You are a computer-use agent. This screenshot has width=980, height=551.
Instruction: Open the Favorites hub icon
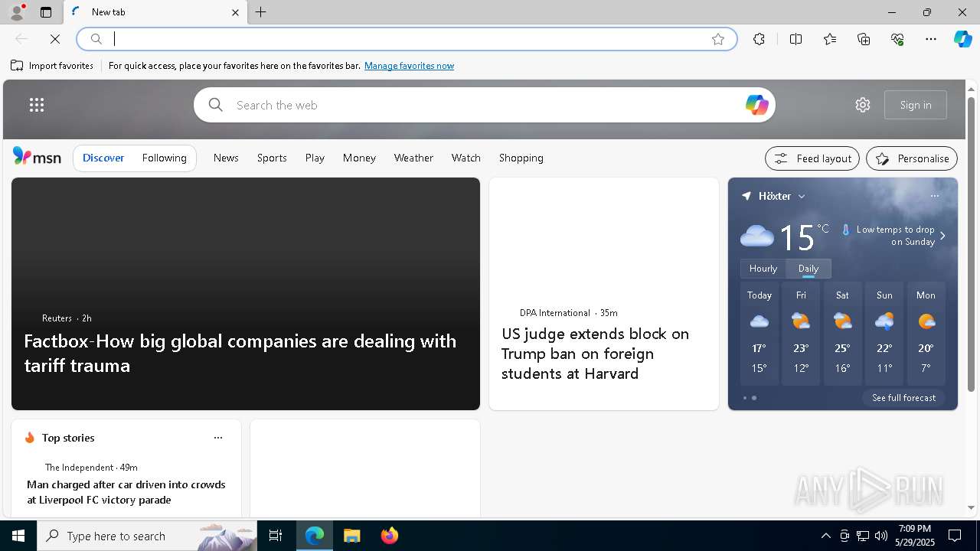point(830,39)
